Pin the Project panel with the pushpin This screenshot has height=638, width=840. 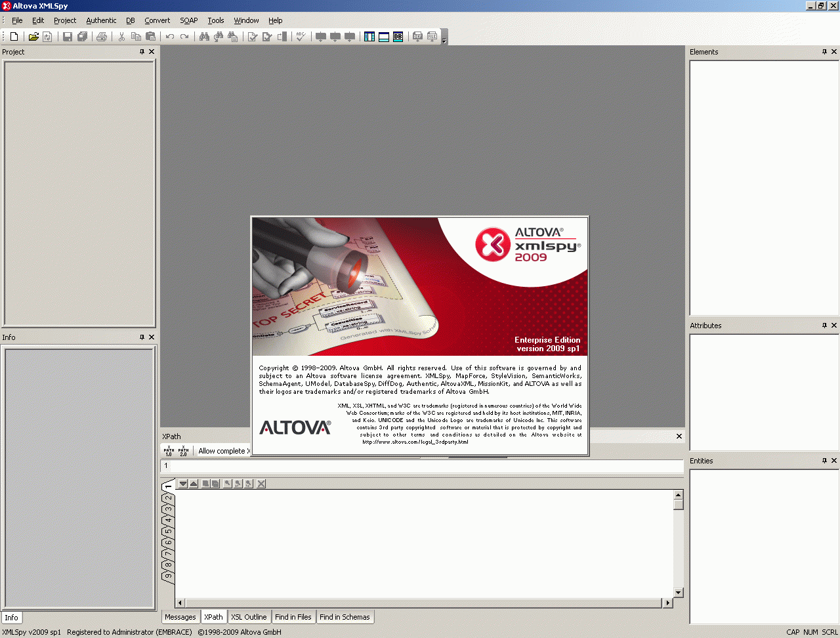coord(142,52)
